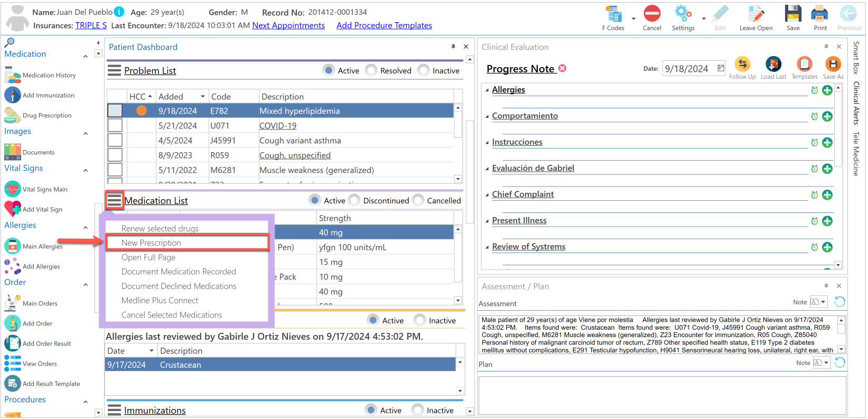The image size is (868, 419).
Task: Open the Add Procedure Templates link
Action: point(384,25)
